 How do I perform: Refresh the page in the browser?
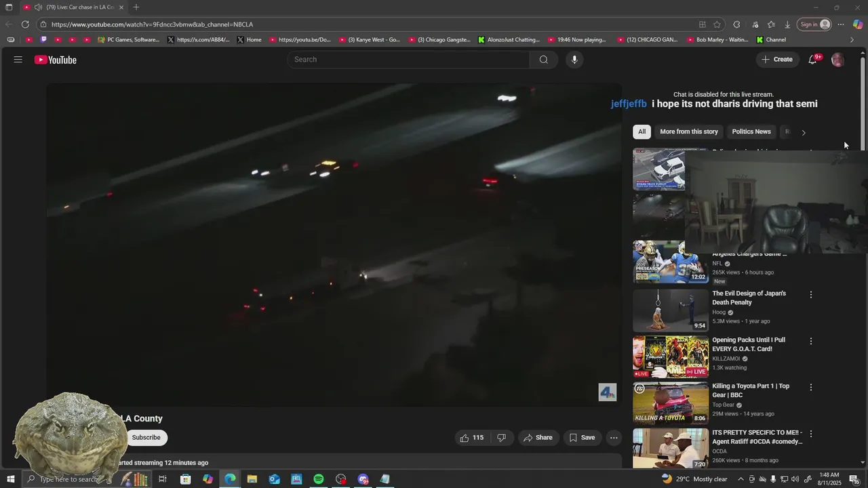(25, 24)
